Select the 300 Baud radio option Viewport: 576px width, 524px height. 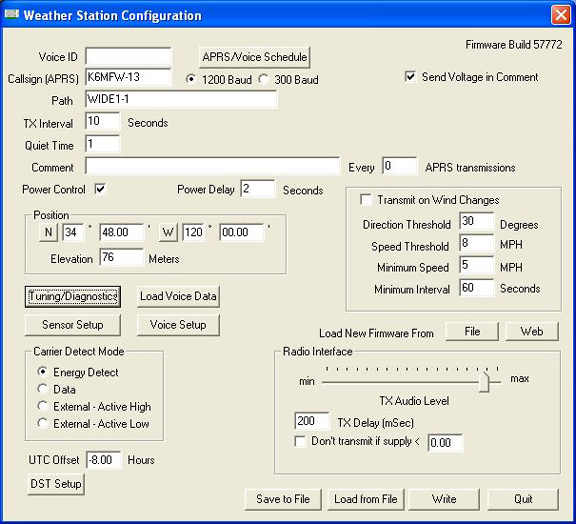pos(263,79)
